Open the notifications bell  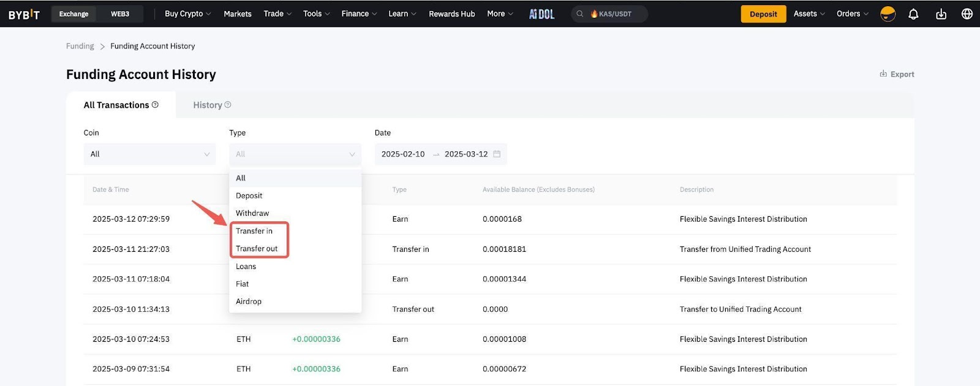tap(913, 14)
